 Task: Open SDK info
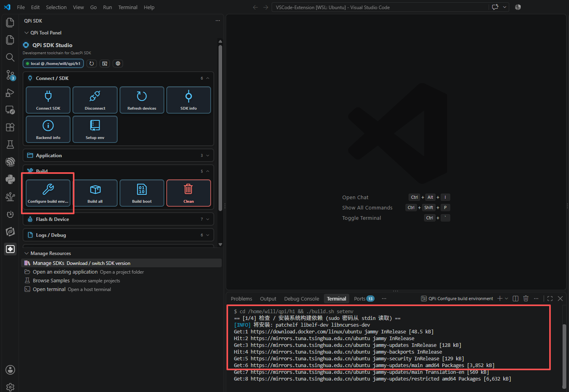(x=188, y=100)
